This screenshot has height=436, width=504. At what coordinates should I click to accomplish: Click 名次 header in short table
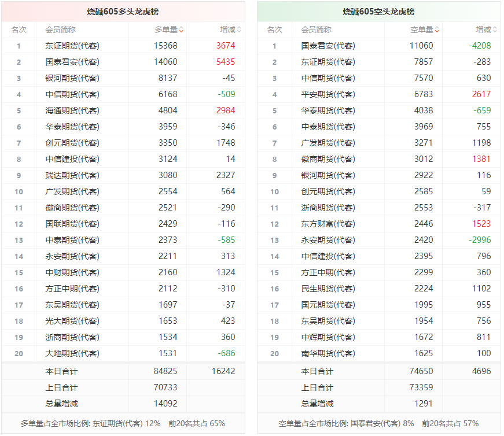click(274, 30)
